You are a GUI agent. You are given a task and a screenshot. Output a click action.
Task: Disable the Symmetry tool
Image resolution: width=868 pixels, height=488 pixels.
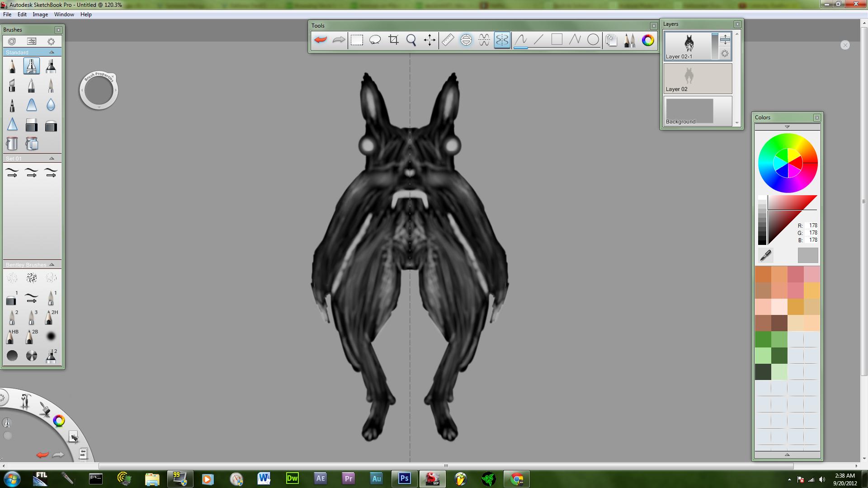502,40
